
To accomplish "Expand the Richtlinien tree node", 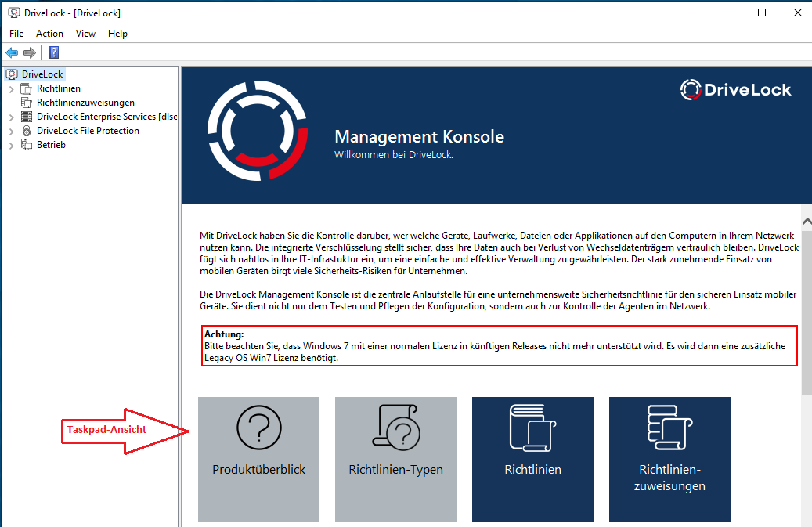I will coord(12,89).
